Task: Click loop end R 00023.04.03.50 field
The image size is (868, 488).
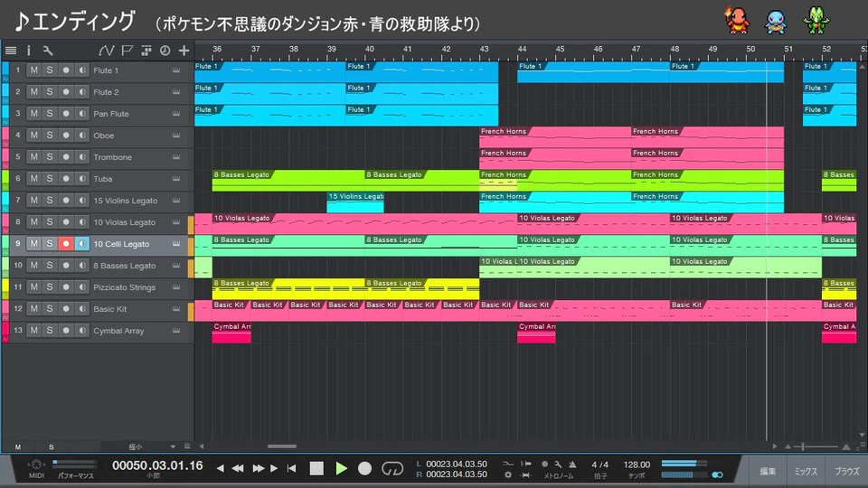Action: (456, 474)
